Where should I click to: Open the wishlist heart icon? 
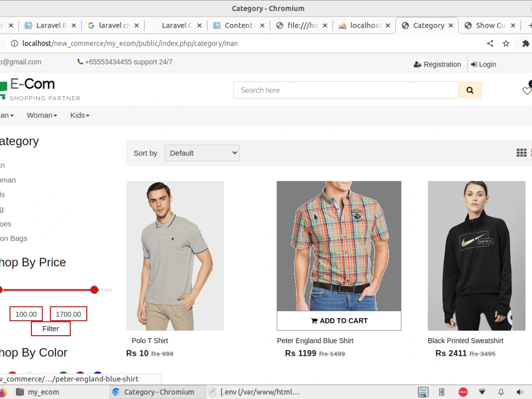[x=527, y=90]
